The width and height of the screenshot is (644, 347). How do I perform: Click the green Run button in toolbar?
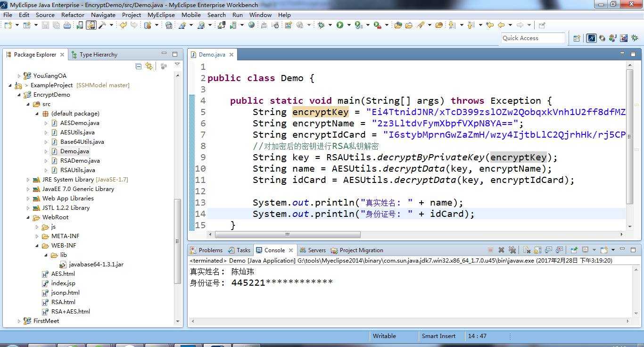click(x=340, y=25)
